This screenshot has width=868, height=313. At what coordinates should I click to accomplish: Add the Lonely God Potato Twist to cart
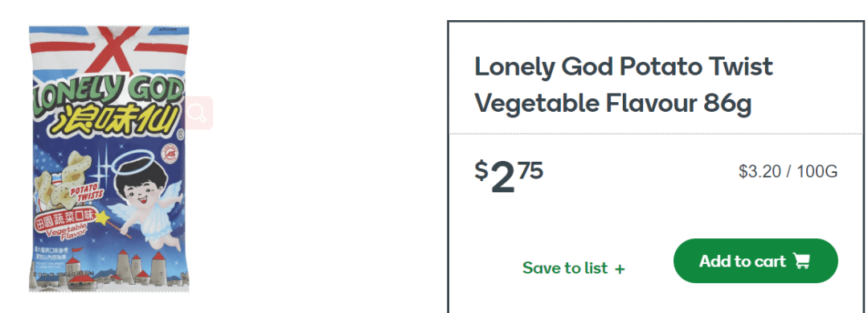coord(755,261)
